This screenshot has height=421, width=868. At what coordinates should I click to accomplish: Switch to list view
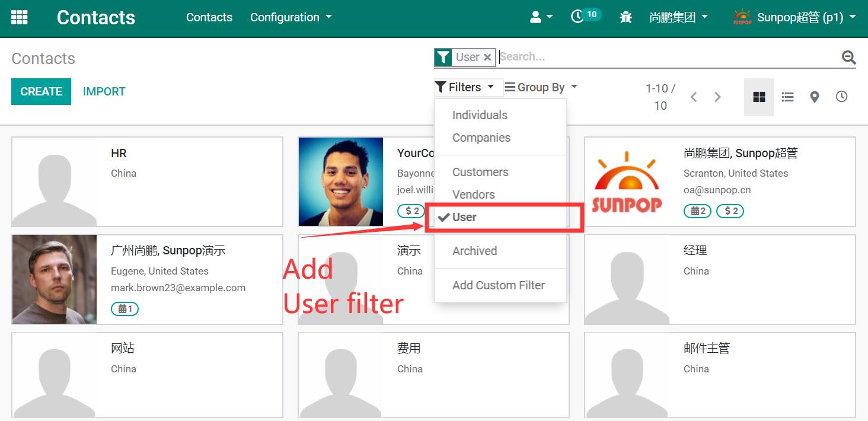[x=787, y=97]
